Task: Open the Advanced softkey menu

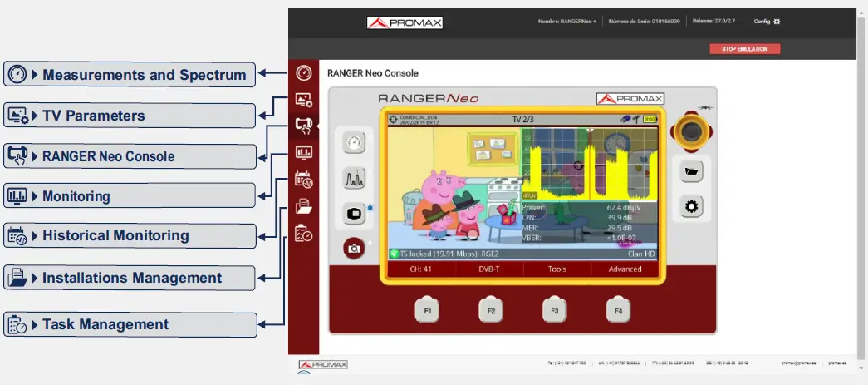Action: (x=625, y=269)
